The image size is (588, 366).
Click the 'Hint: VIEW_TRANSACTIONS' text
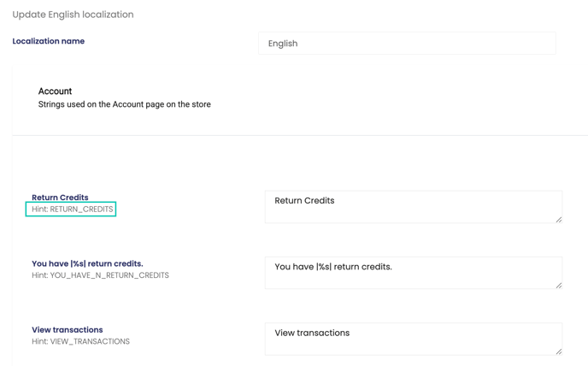(x=80, y=341)
